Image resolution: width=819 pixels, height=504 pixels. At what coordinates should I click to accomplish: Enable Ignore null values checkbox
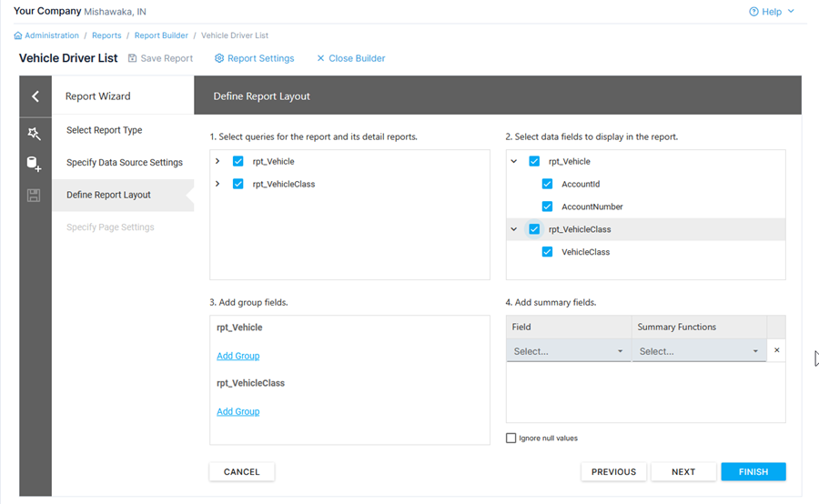511,438
